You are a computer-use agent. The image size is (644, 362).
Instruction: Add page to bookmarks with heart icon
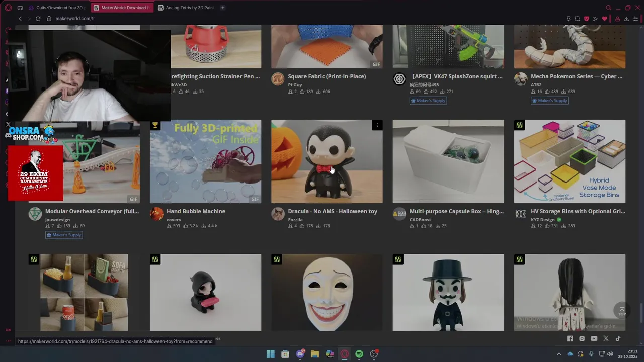(604, 19)
